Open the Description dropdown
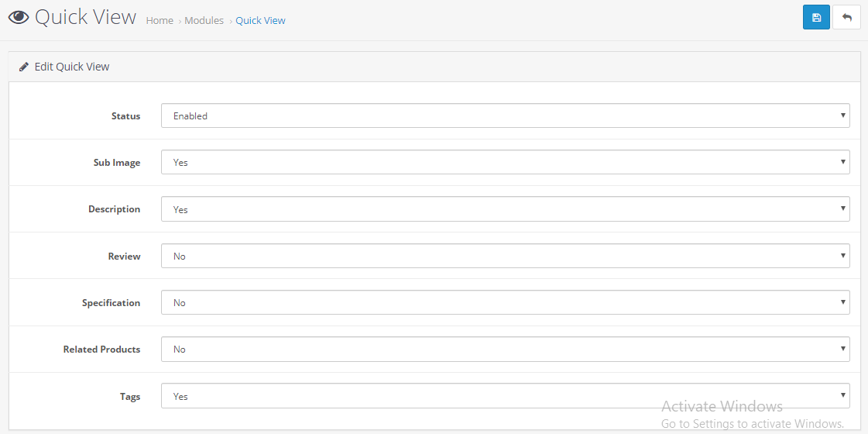The height and width of the screenshot is (434, 868). point(506,209)
